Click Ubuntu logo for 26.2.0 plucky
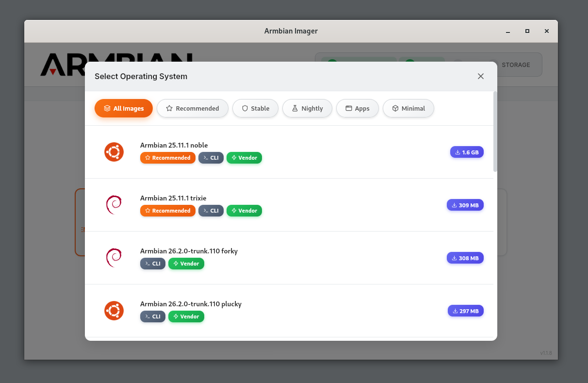This screenshot has width=588, height=383. [x=114, y=311]
